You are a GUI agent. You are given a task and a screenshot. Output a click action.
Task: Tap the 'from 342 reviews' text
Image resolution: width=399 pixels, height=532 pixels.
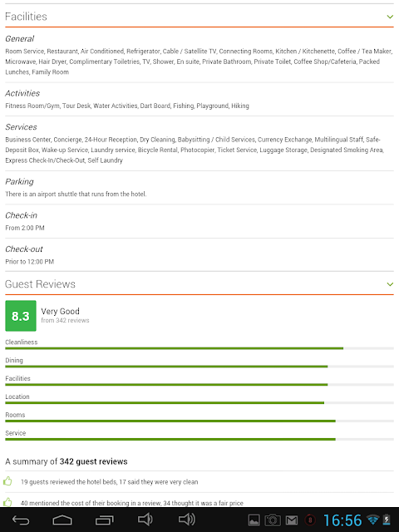coord(65,320)
